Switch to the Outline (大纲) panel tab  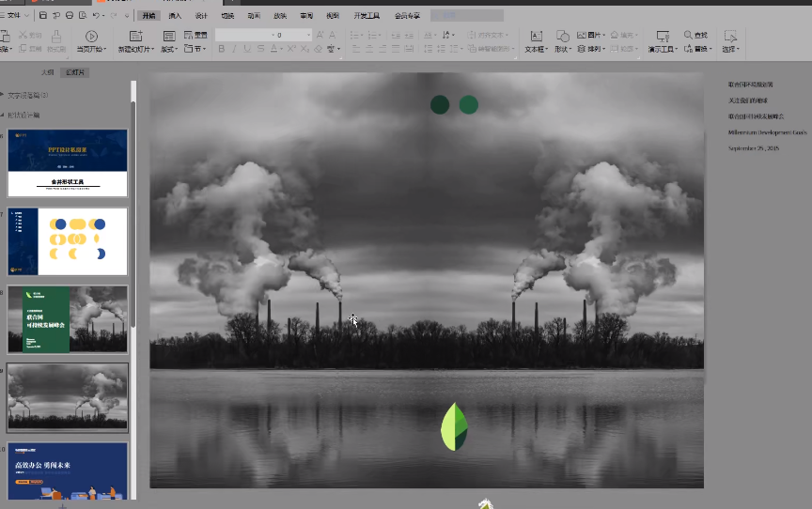click(x=46, y=72)
